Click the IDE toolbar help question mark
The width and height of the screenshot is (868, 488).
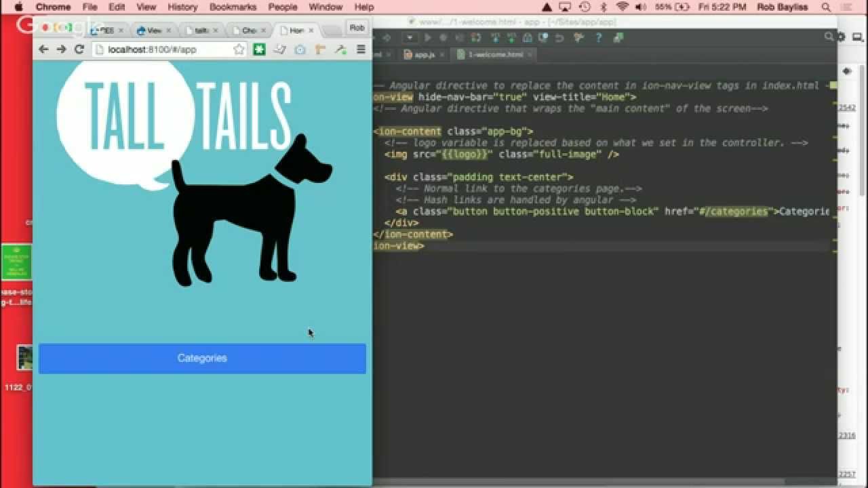598,38
